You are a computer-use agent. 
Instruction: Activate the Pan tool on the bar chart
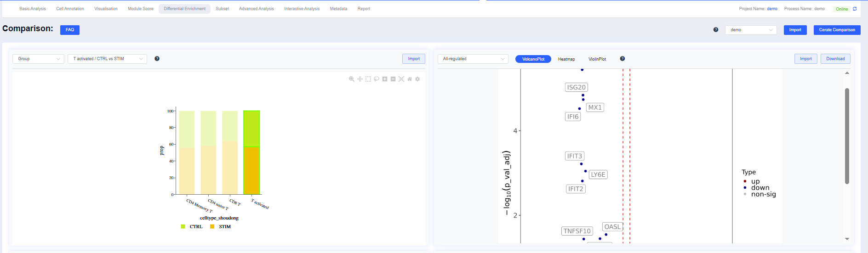(x=360, y=79)
